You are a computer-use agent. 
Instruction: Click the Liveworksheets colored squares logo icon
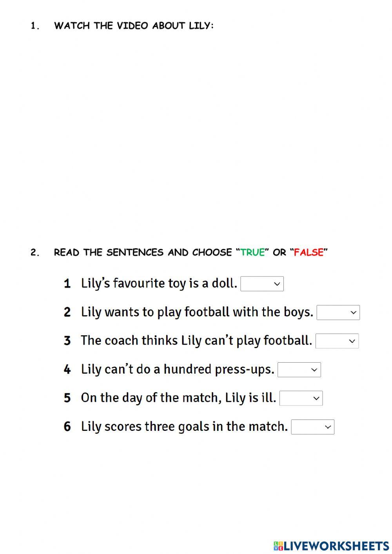point(278,546)
